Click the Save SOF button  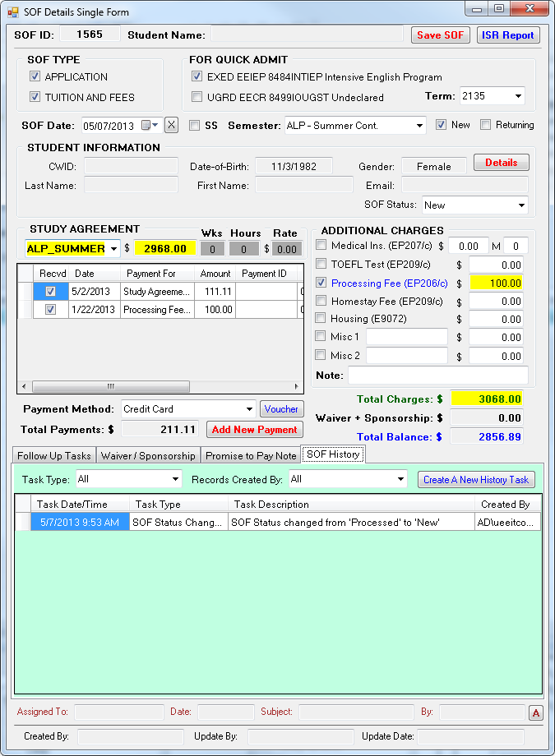pos(440,35)
